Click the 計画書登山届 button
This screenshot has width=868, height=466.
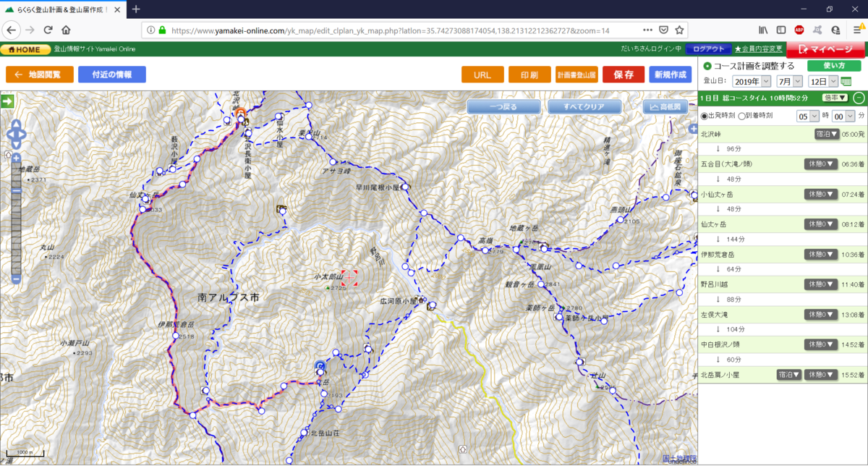[x=576, y=75]
